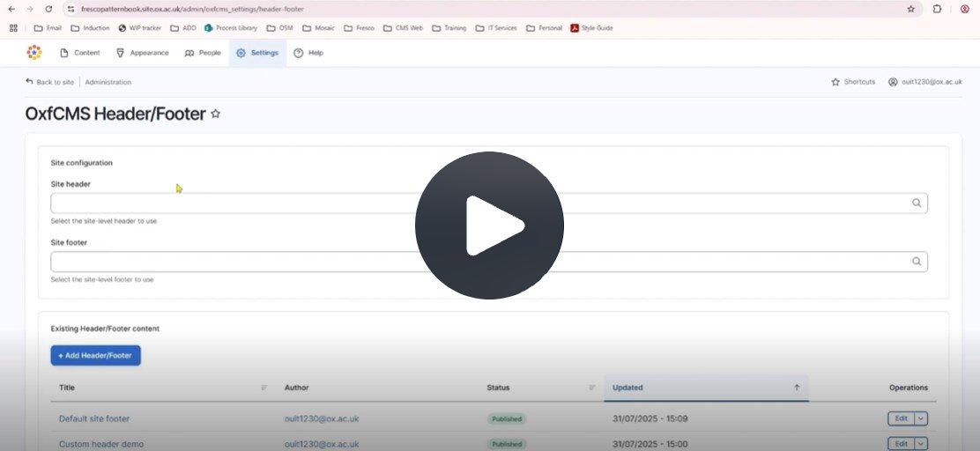Open the Shortcuts menu

click(853, 82)
